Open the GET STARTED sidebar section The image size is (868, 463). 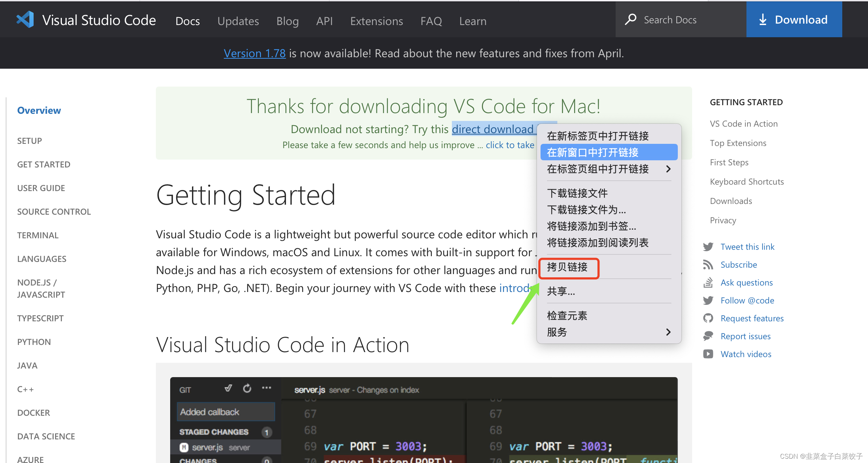click(44, 164)
